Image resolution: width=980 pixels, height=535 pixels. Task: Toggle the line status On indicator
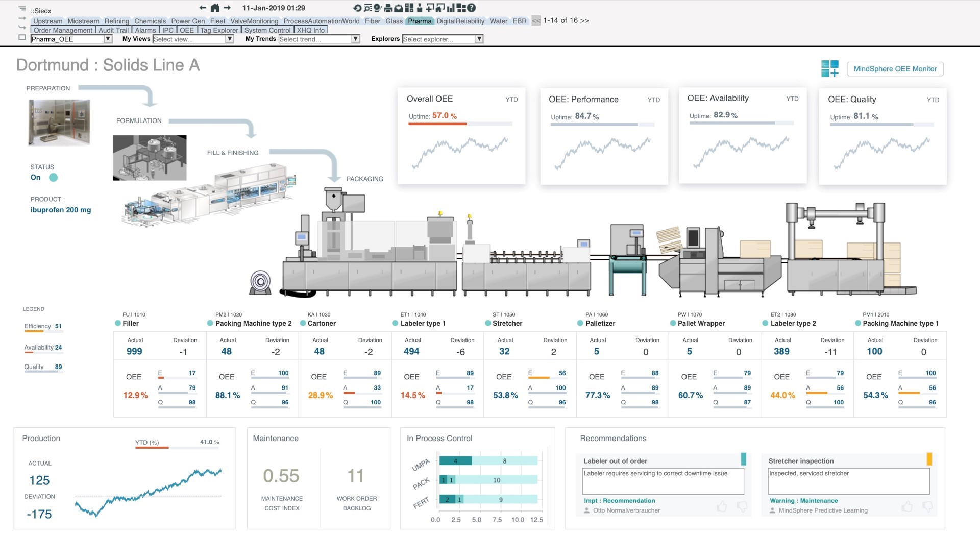[x=53, y=178]
